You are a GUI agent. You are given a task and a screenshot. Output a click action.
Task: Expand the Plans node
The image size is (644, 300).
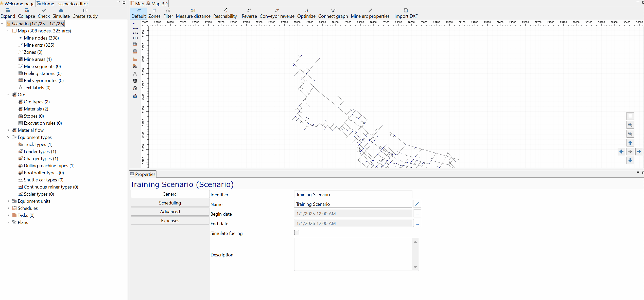8,222
